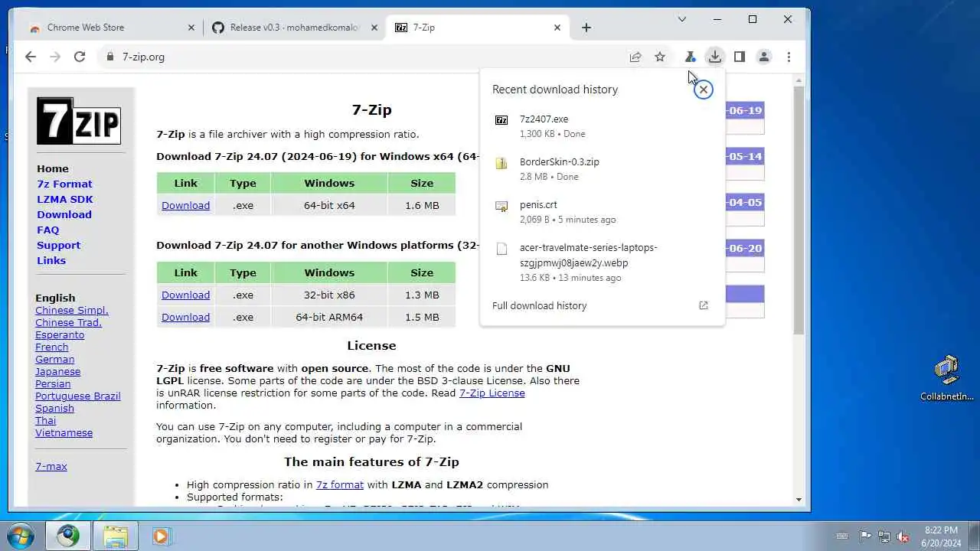Open File Explorer from the taskbar
Viewport: 980px width, 551px height.
[116, 536]
